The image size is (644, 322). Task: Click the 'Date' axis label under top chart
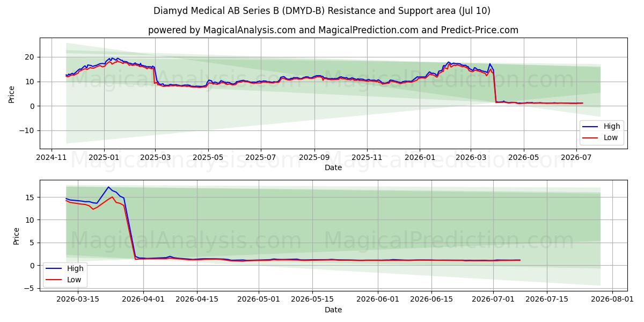pyautogui.click(x=333, y=168)
